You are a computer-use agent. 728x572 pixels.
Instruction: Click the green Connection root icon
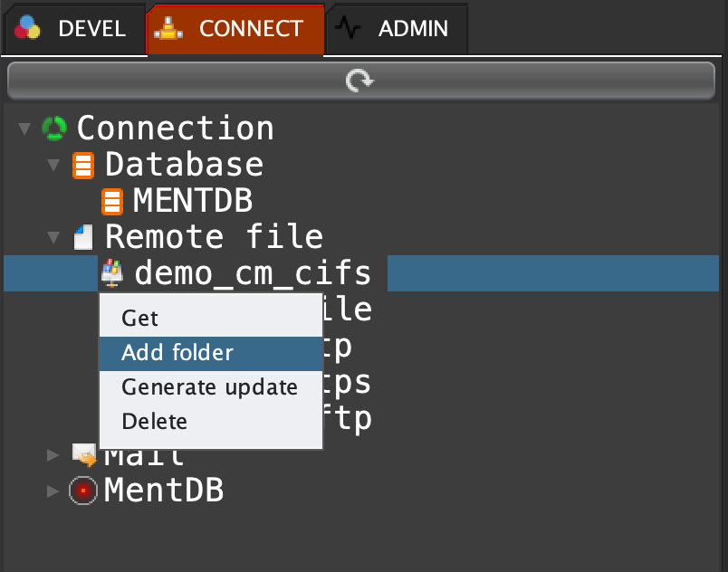coord(54,129)
